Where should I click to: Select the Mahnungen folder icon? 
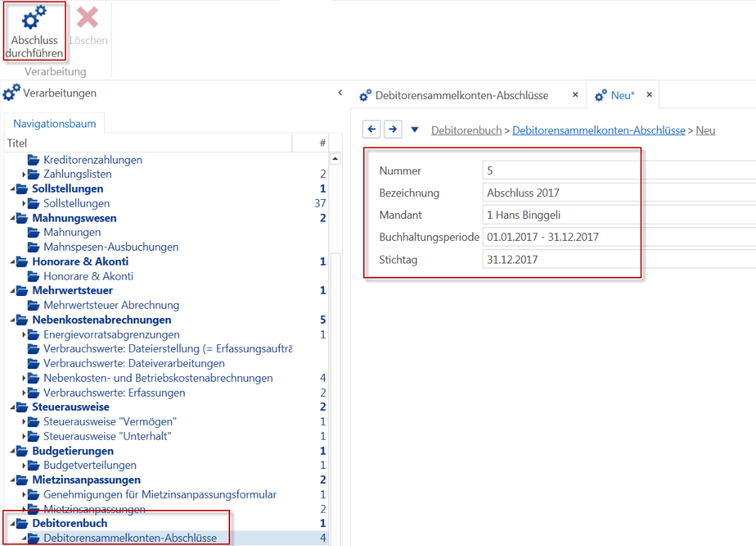[x=33, y=232]
